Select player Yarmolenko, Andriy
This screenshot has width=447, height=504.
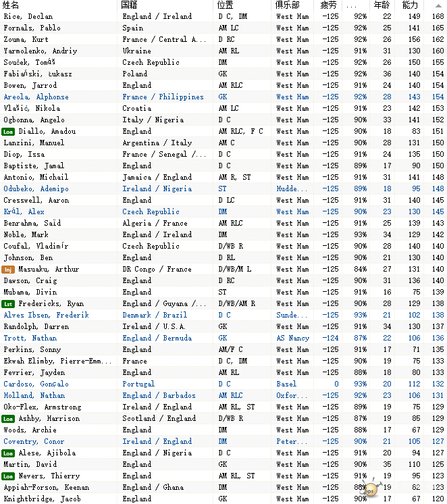40,51
